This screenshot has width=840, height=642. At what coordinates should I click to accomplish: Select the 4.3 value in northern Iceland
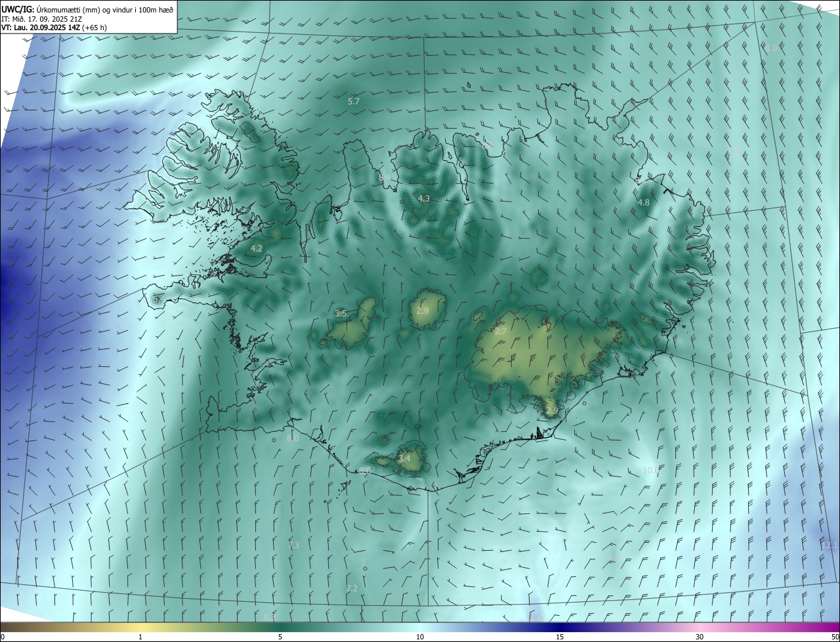[424, 198]
